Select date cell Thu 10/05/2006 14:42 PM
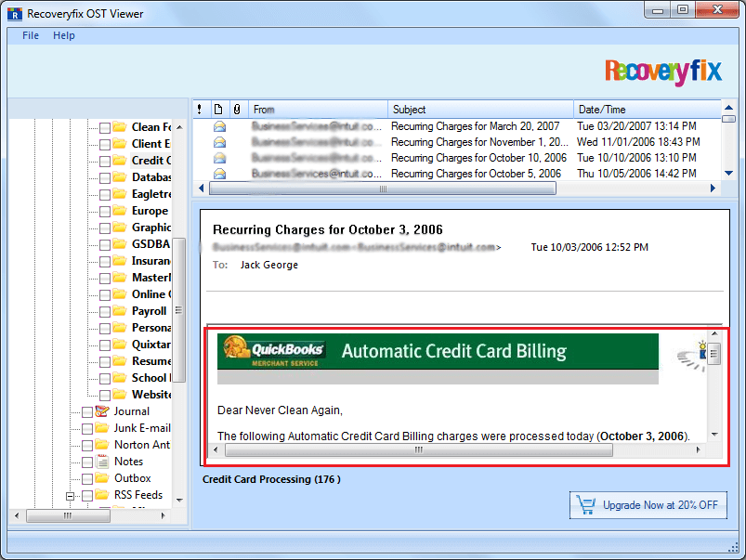The width and height of the screenshot is (746, 560). [x=636, y=174]
